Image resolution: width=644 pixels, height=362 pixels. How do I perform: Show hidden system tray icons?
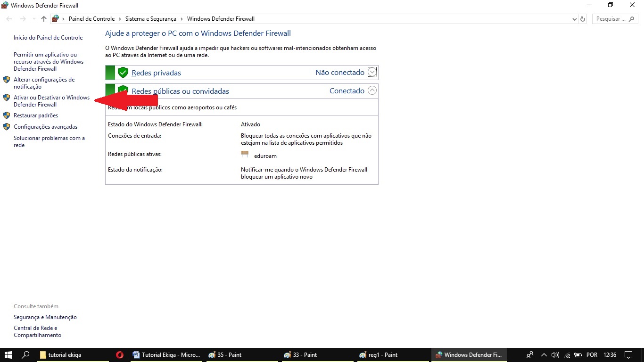[x=544, y=355]
